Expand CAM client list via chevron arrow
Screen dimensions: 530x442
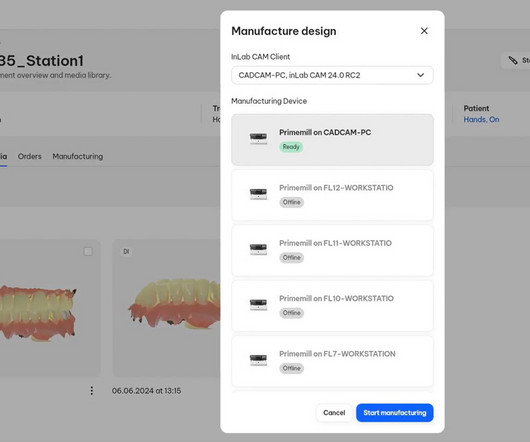tap(420, 75)
